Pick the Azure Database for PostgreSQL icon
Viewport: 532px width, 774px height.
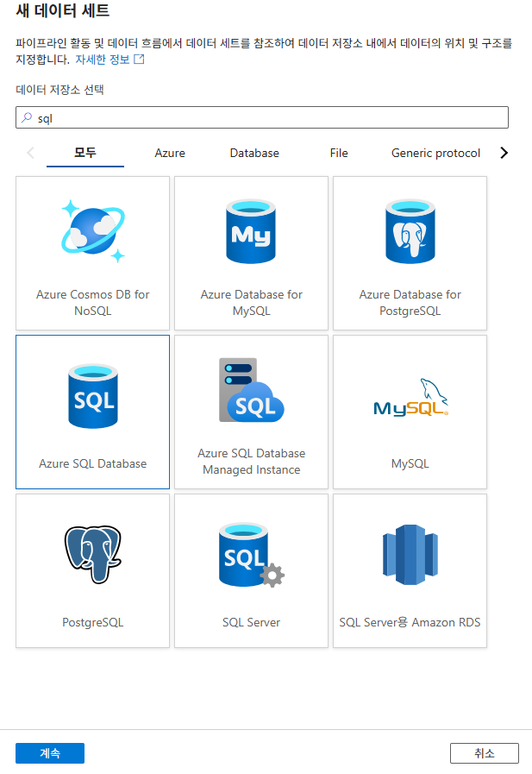[410, 231]
